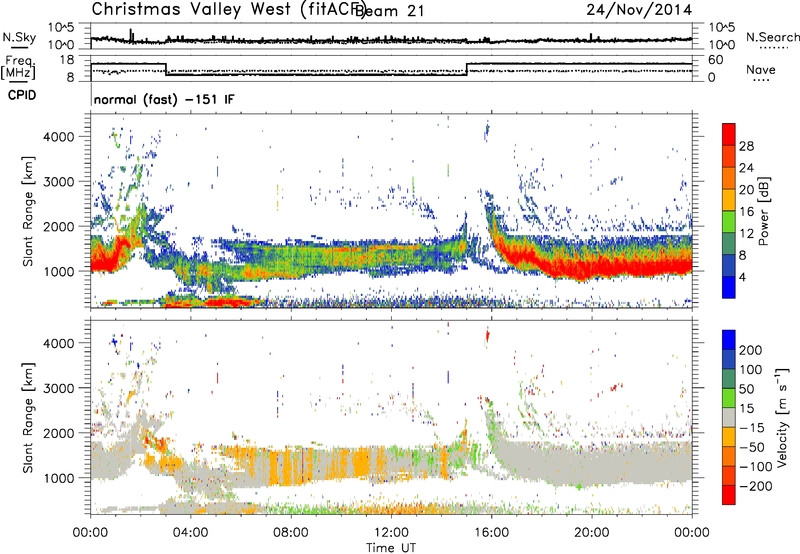Click the '28' label on Power colorbar
Image resolution: width=800 pixels, height=554 pixels.
tap(746, 146)
